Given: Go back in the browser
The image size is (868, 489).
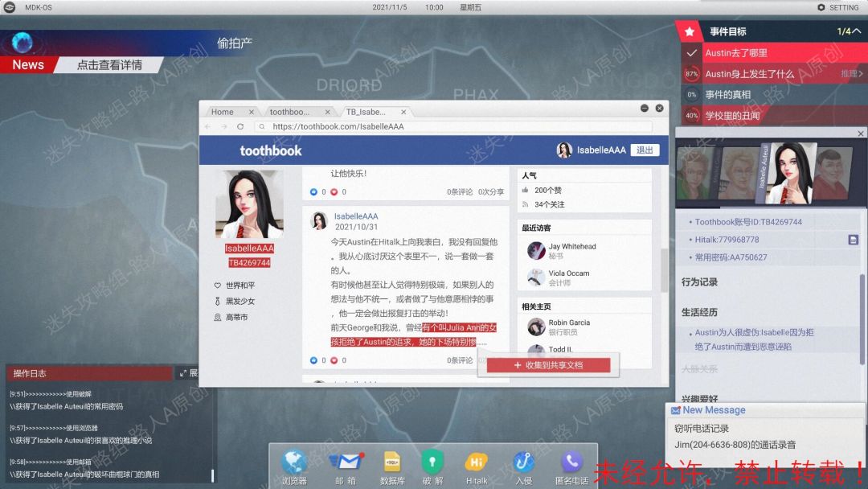Looking at the screenshot, I should [x=208, y=127].
